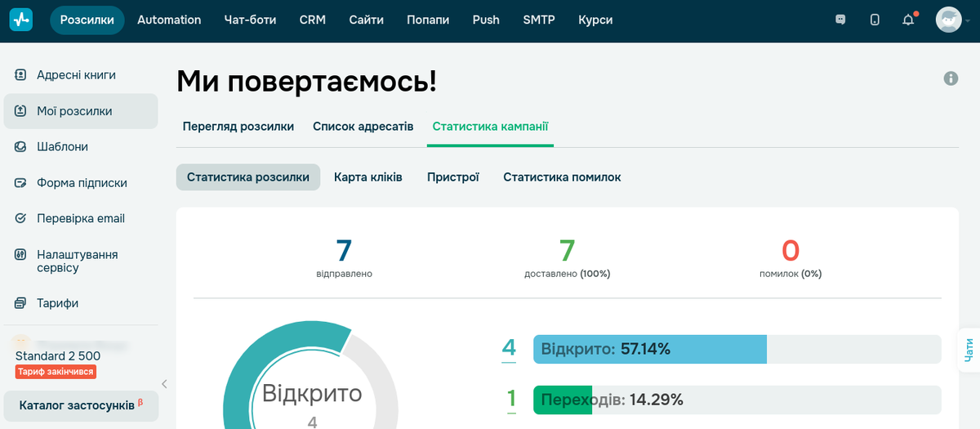Select the Статистика кампанії tab
980x429 pixels.
coord(490,127)
